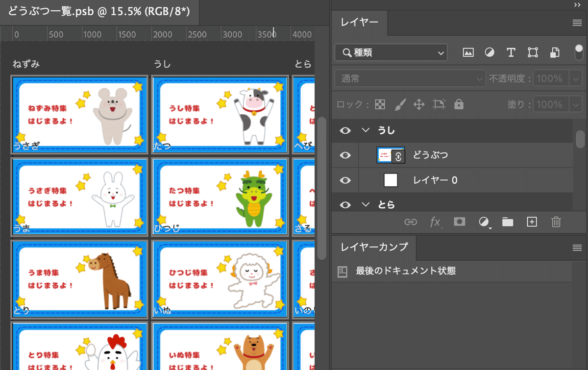
Task: Create new layer plus icon
Action: (532, 222)
